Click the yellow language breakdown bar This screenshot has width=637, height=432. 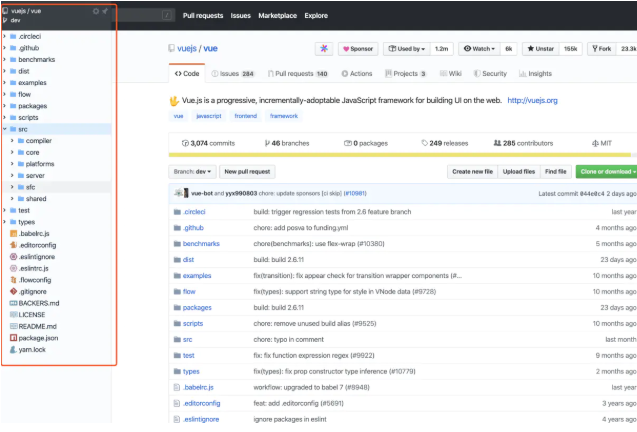[x=400, y=155]
